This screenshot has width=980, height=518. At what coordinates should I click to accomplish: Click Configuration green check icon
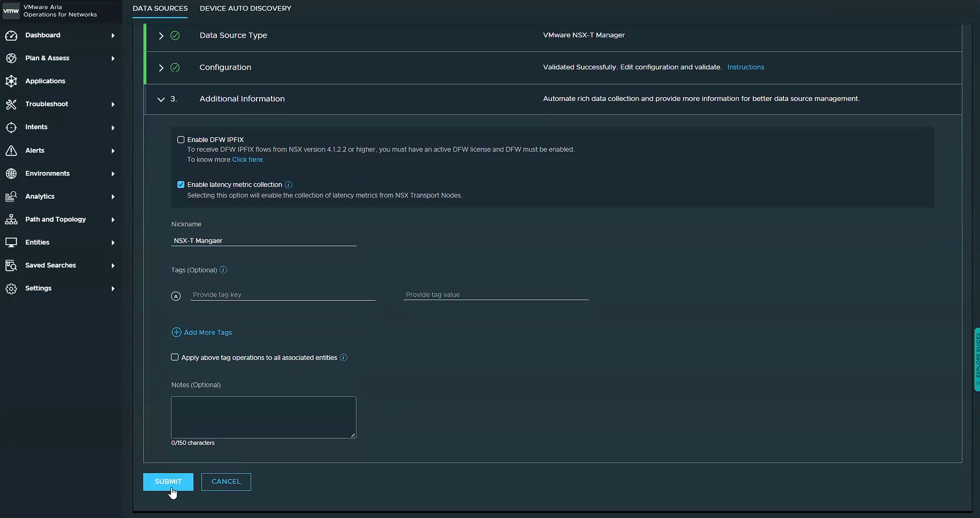(x=175, y=68)
